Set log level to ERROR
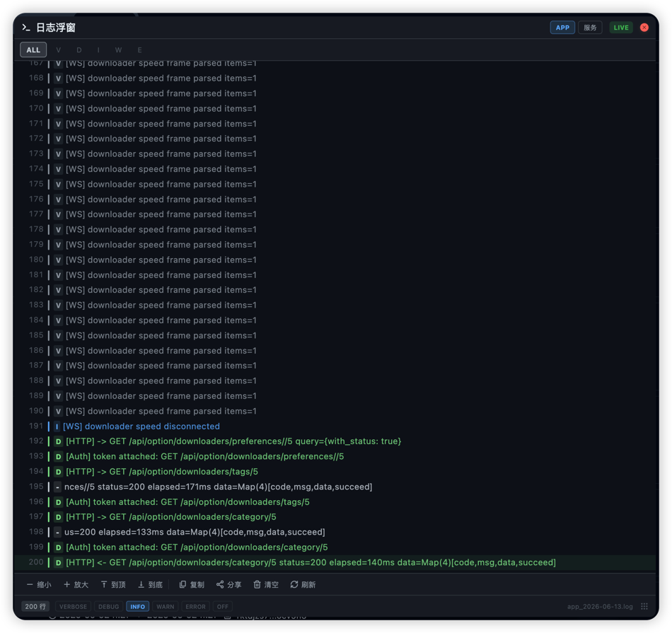This screenshot has width=672, height=633. click(195, 606)
